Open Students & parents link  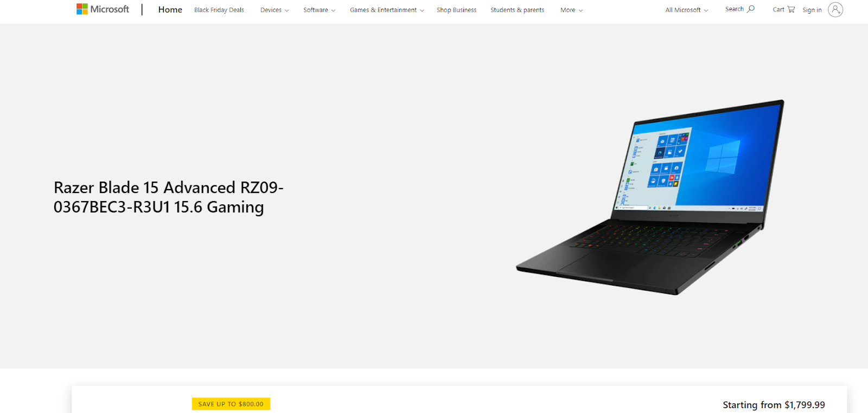tap(517, 10)
